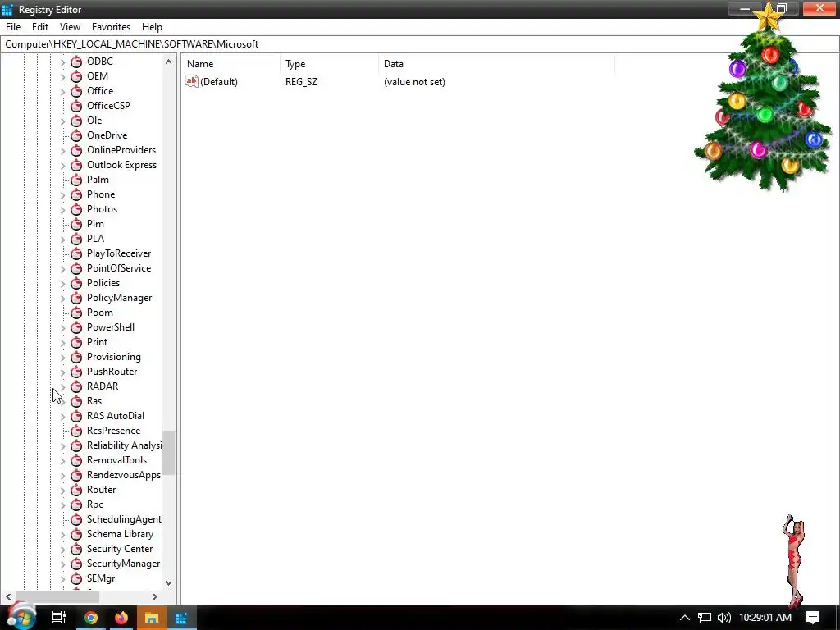Select the Ras tree key
840x630 pixels.
tap(94, 401)
